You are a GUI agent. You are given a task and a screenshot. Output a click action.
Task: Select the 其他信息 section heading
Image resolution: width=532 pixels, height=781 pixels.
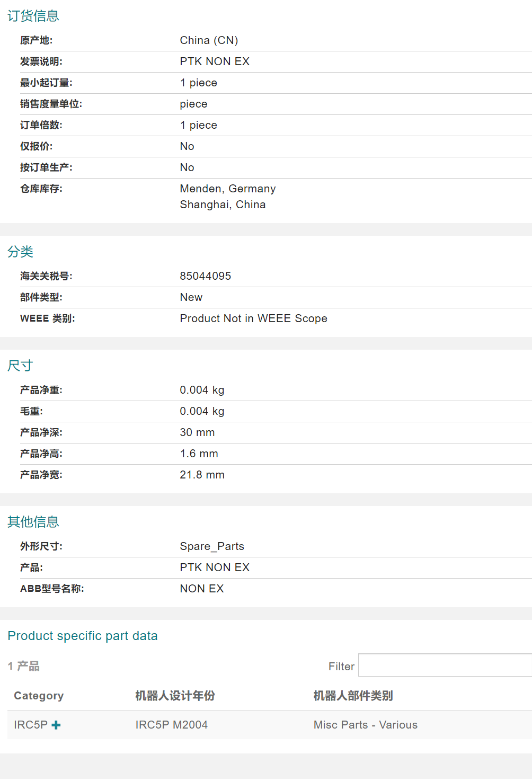pos(33,522)
